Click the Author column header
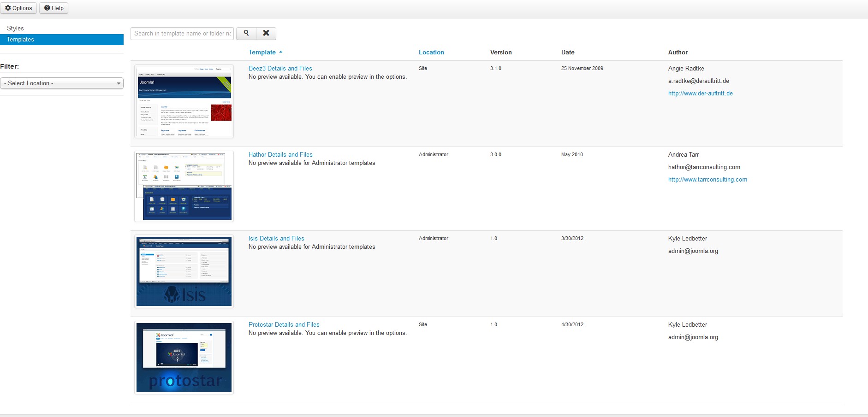The image size is (868, 417). [678, 52]
